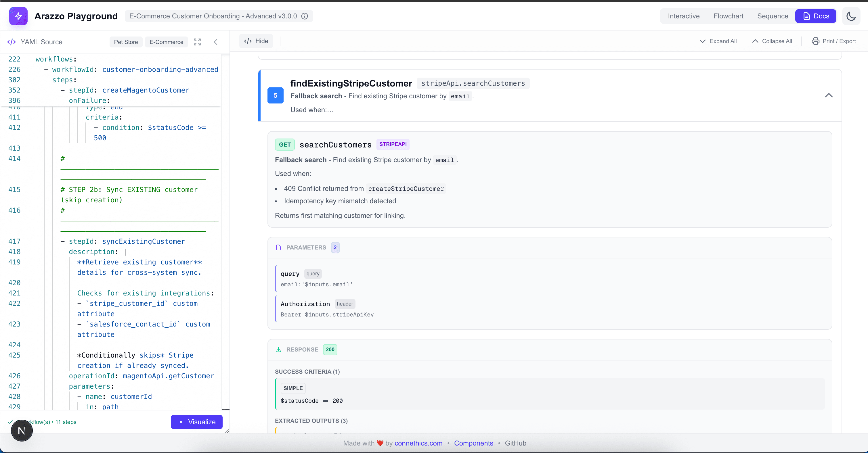Hide the documentation panel
The height and width of the screenshot is (453, 868).
256,41
